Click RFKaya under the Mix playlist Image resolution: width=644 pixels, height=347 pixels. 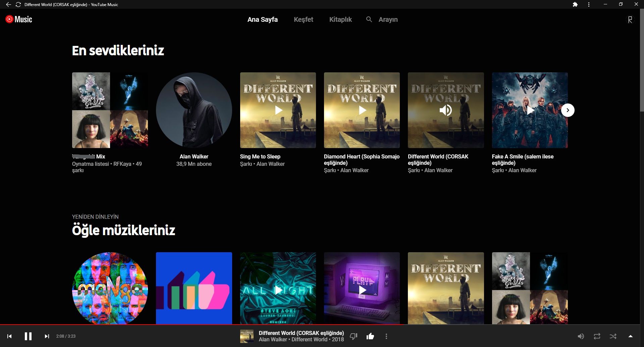tap(122, 164)
